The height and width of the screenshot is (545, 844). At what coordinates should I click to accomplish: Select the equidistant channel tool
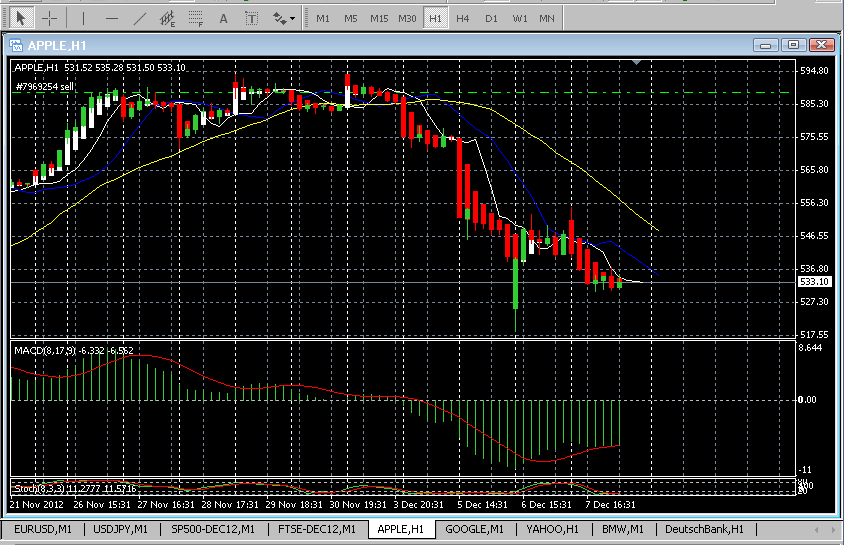tap(167, 18)
